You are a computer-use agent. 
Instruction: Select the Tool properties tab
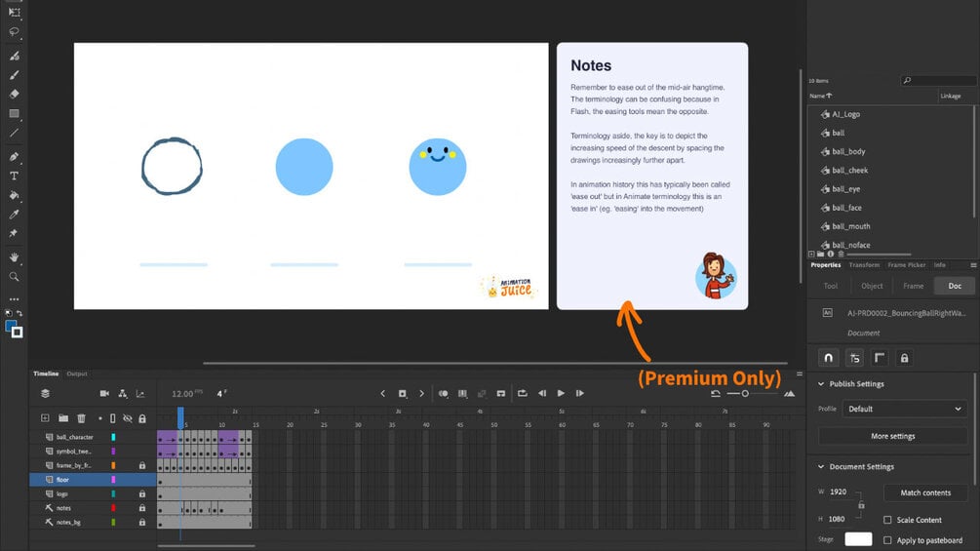coord(831,286)
